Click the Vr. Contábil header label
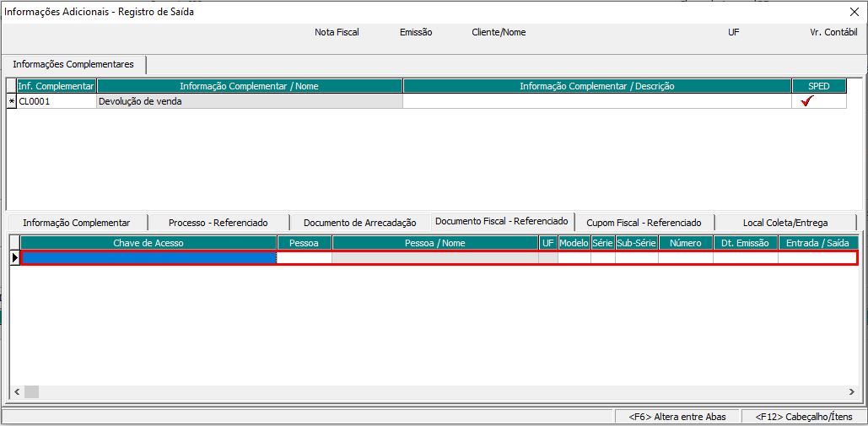 [x=833, y=32]
